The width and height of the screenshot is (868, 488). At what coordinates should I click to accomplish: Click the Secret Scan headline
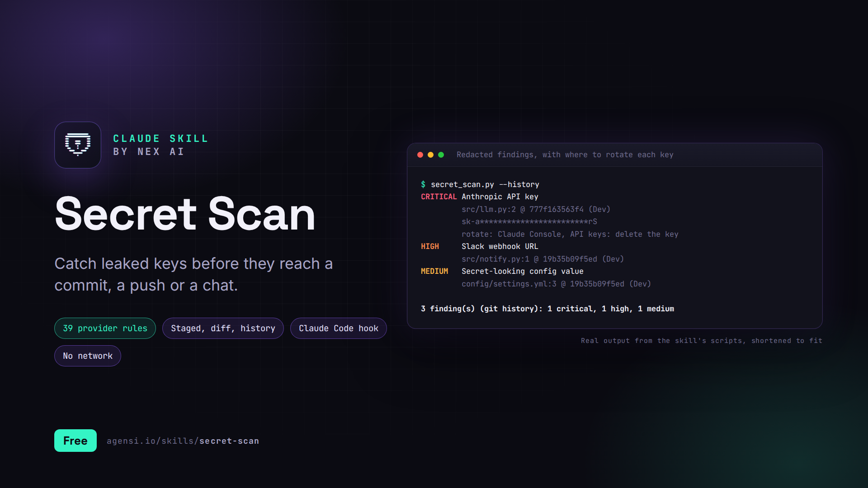[x=185, y=214]
